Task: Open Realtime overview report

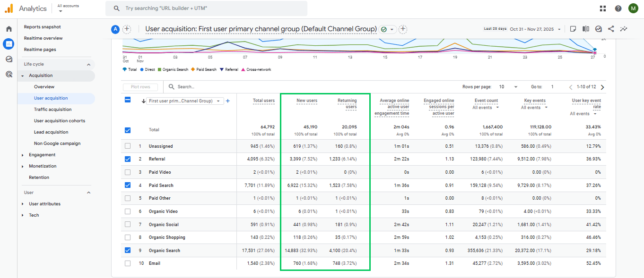Action: tap(43, 38)
